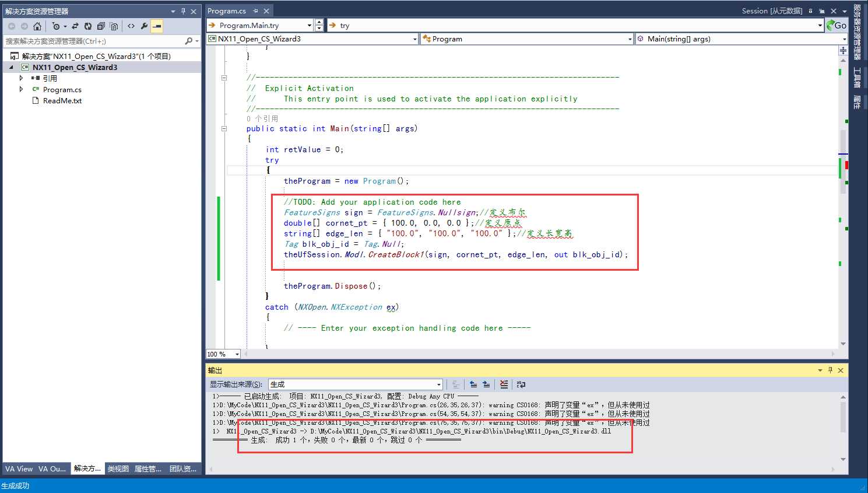Open the Solution Explorer window options dropdown arrow
This screenshot has height=493, width=868.
click(173, 11)
